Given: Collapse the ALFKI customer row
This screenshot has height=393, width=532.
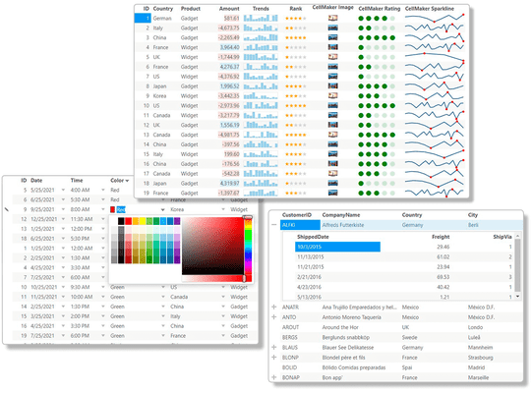Looking at the screenshot, I should pos(274,225).
